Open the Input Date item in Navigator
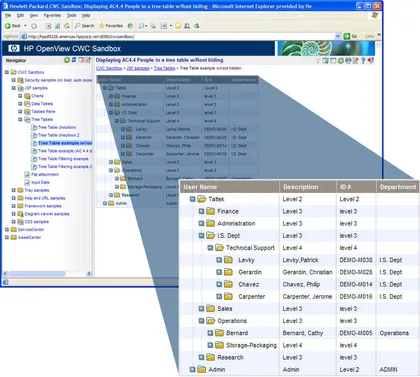The image size is (420, 377). pyautogui.click(x=40, y=182)
